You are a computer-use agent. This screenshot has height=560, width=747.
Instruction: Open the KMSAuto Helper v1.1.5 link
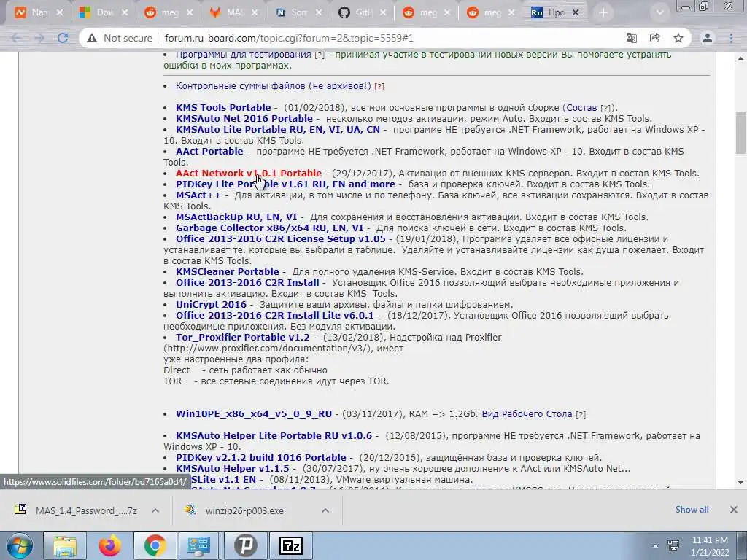click(232, 469)
